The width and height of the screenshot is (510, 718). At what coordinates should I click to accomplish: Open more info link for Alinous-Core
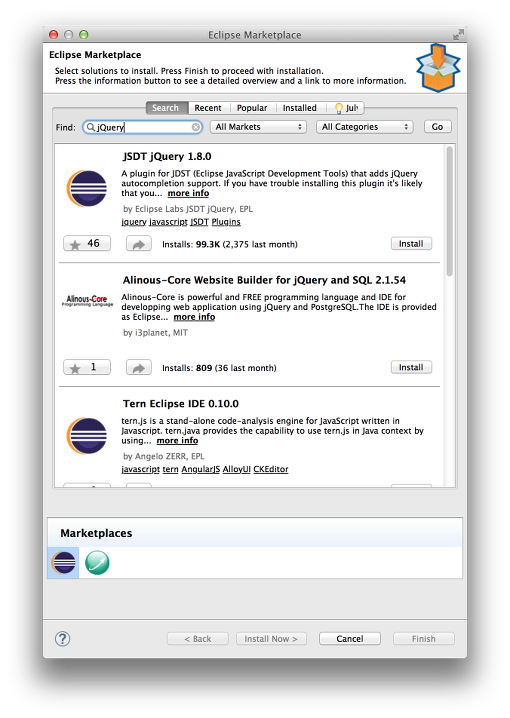click(194, 317)
